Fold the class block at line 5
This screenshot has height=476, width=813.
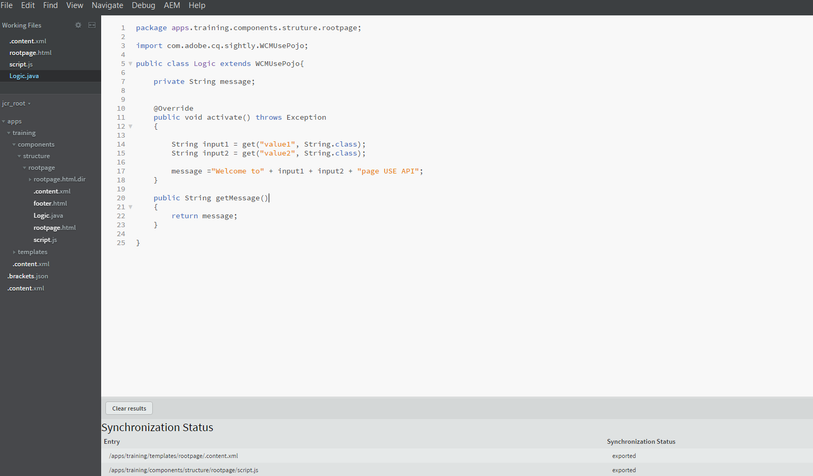coord(130,64)
